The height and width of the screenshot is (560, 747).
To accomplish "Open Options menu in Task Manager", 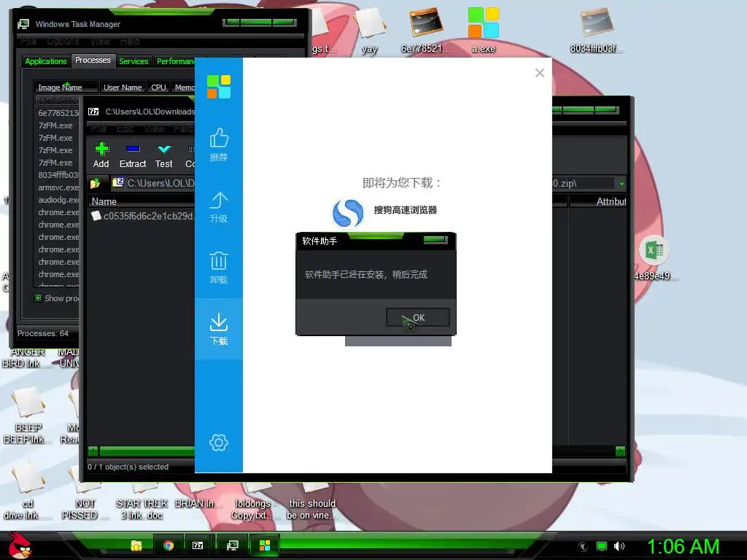I will pyautogui.click(x=63, y=42).
